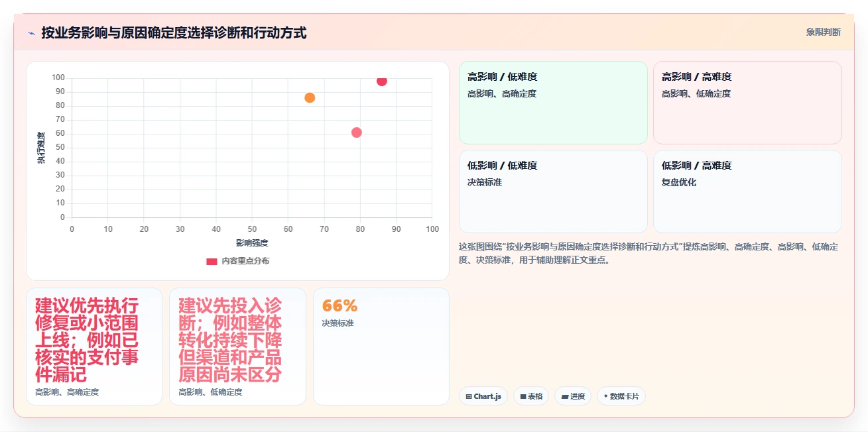Open the 低影响 / 低难度 quadrant card

[553, 191]
